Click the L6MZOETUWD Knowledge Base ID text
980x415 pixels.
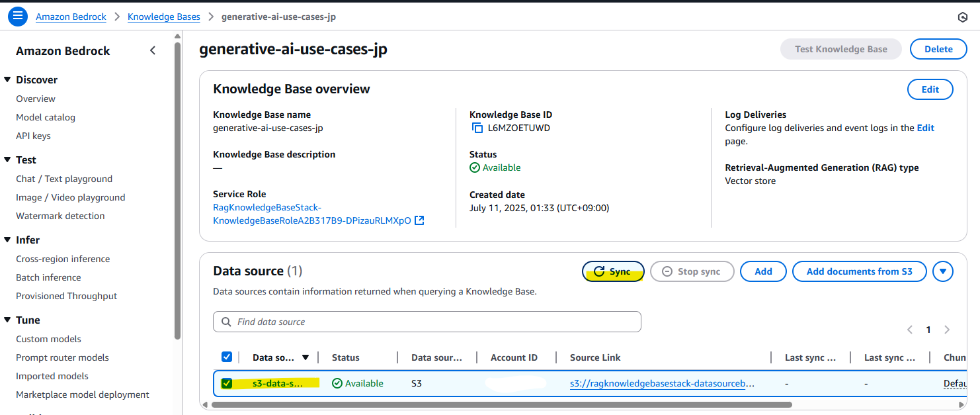[x=519, y=128]
